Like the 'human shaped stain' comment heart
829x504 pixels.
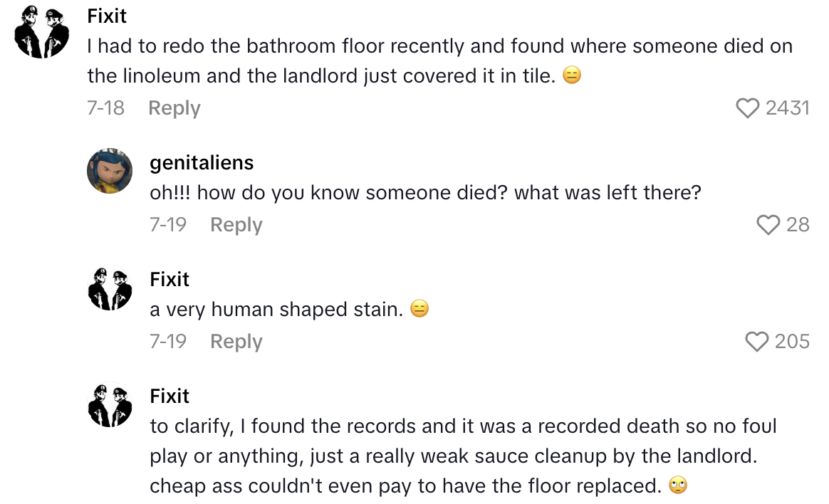(x=757, y=342)
